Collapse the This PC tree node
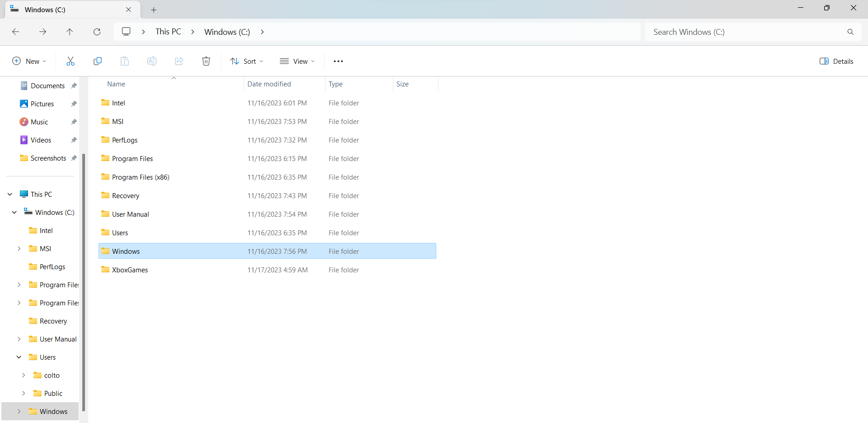 click(10, 194)
